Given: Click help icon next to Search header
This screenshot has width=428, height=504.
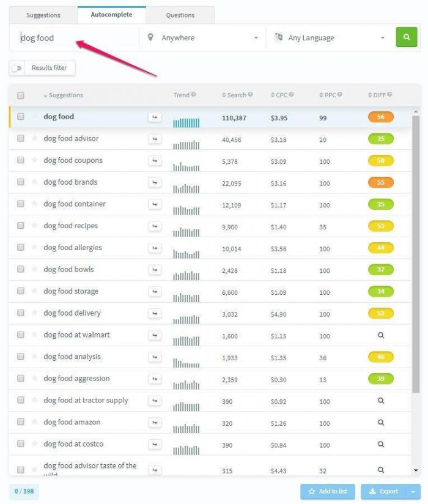Looking at the screenshot, I should pyautogui.click(x=250, y=94).
